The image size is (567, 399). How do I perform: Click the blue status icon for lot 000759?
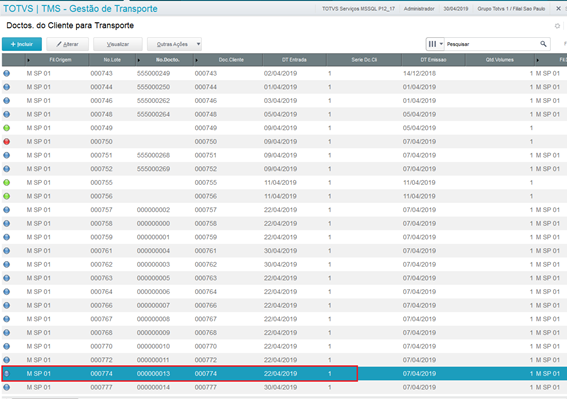(x=7, y=237)
